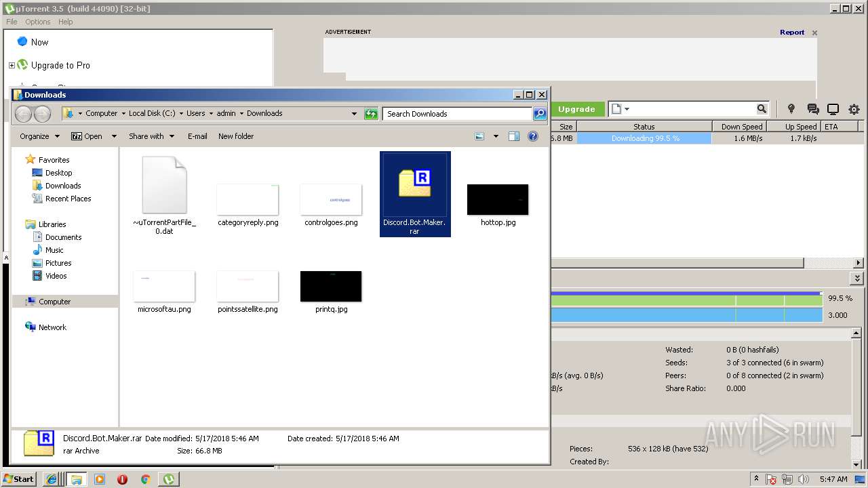Select the microsoftau.png file
Screen dimensions: 868x488
(164, 292)
